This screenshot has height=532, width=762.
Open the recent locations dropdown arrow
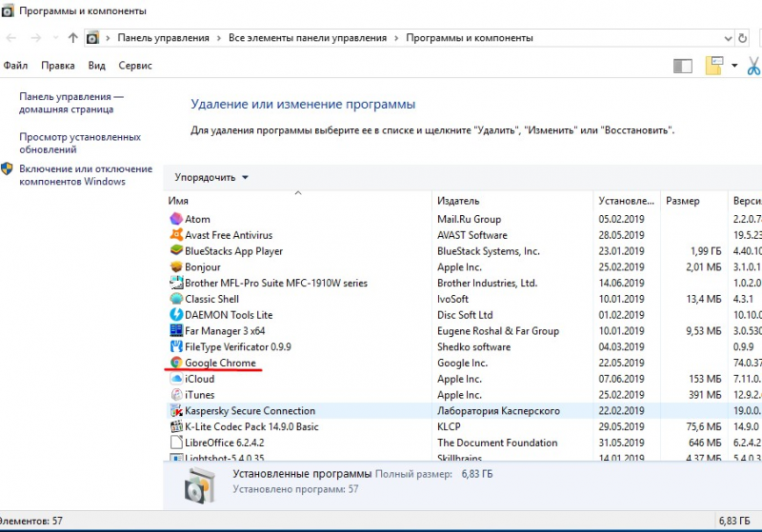(55, 38)
